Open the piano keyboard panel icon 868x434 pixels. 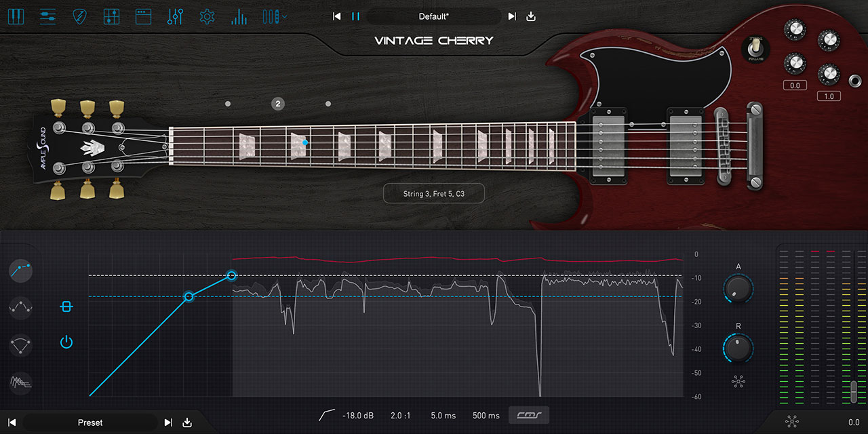click(16, 16)
